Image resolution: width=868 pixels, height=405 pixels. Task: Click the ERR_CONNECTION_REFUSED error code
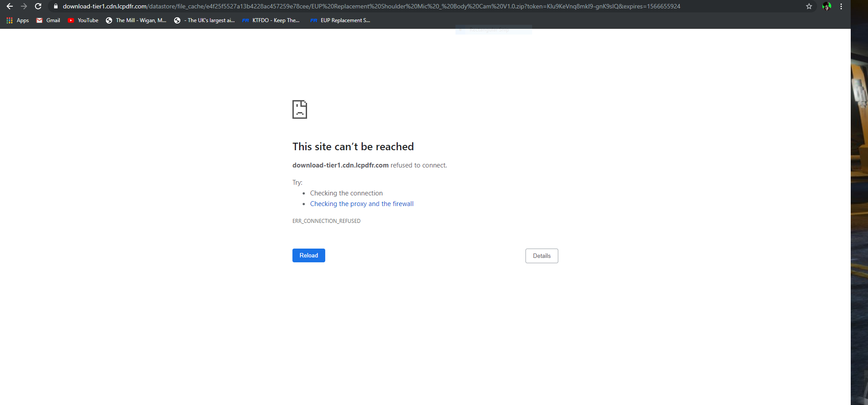pos(327,221)
